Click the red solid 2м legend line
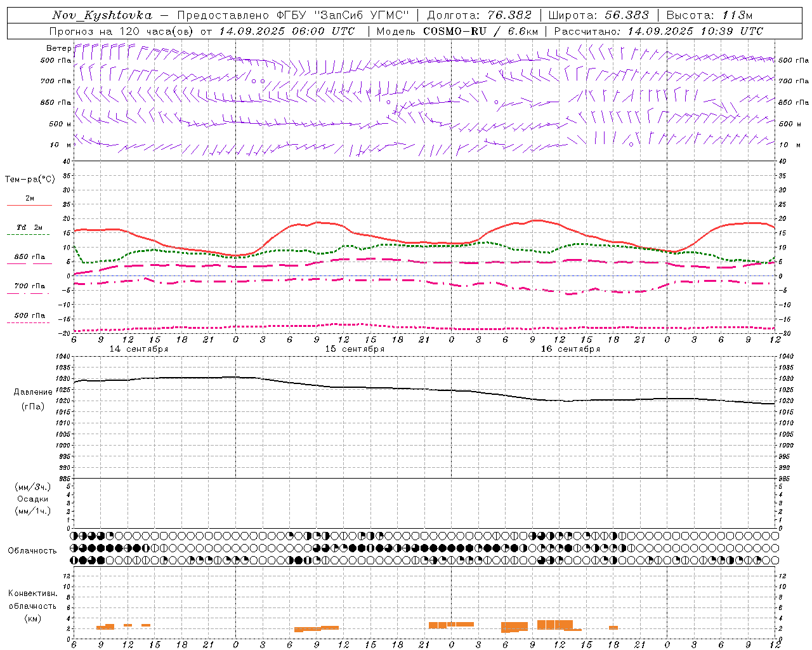812x650 pixels. pyautogui.click(x=29, y=206)
